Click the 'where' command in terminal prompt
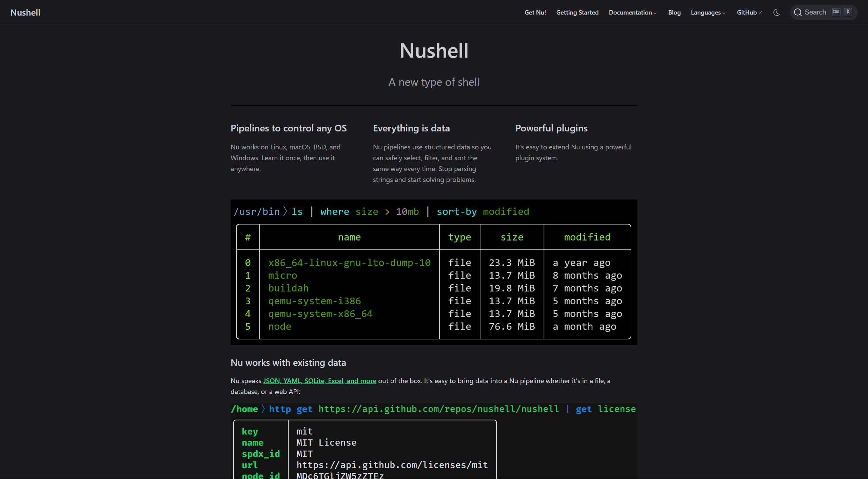The height and width of the screenshot is (479, 868). pos(335,212)
